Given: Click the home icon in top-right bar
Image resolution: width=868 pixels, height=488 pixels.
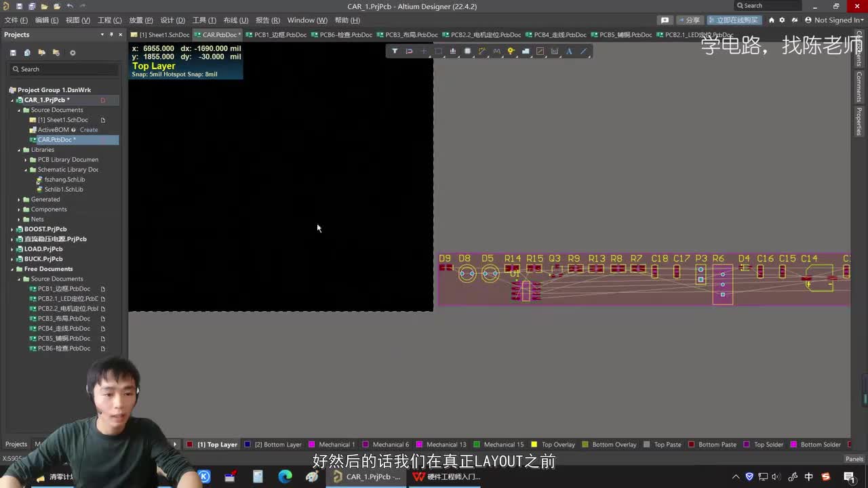Looking at the screenshot, I should coord(771,20).
